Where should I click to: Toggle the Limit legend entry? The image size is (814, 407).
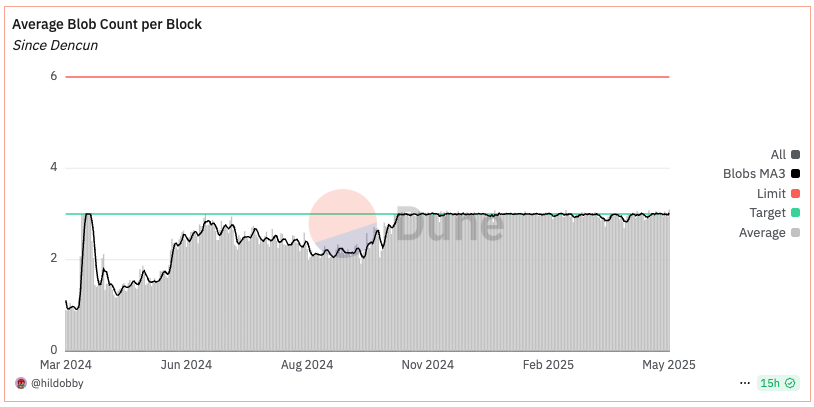(x=778, y=194)
